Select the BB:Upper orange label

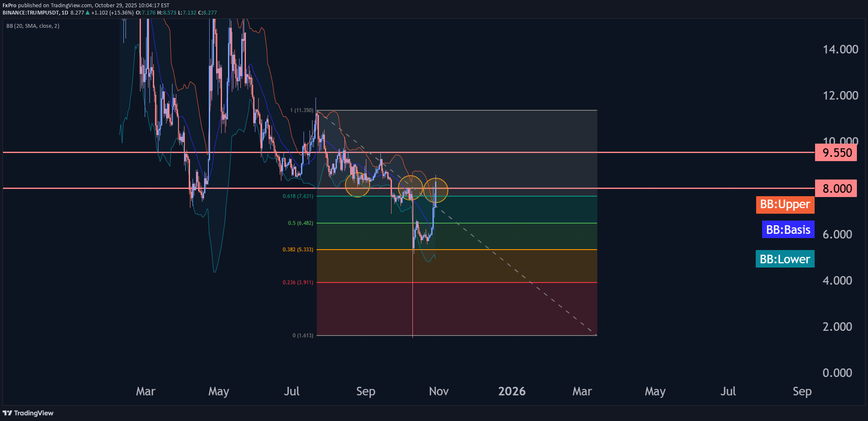(x=785, y=204)
